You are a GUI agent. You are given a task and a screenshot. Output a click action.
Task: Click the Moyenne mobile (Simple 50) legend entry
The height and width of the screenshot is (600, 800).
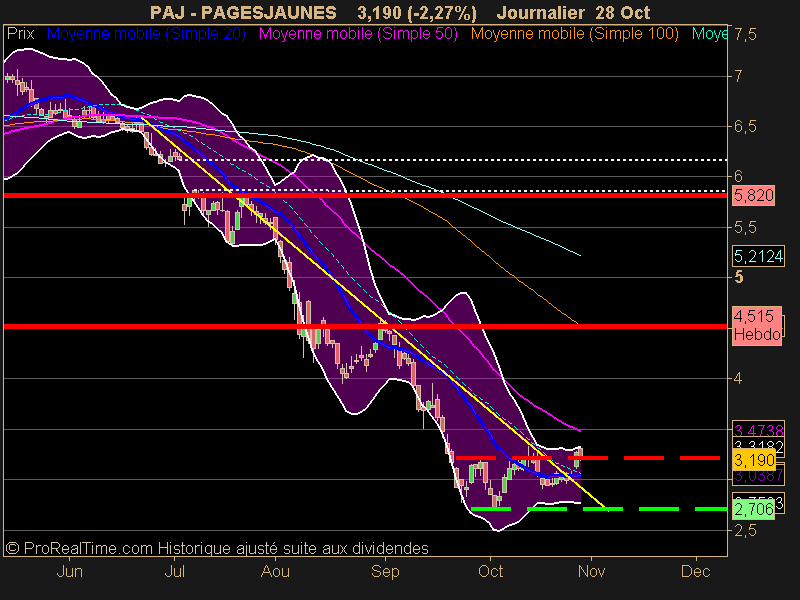(358, 34)
